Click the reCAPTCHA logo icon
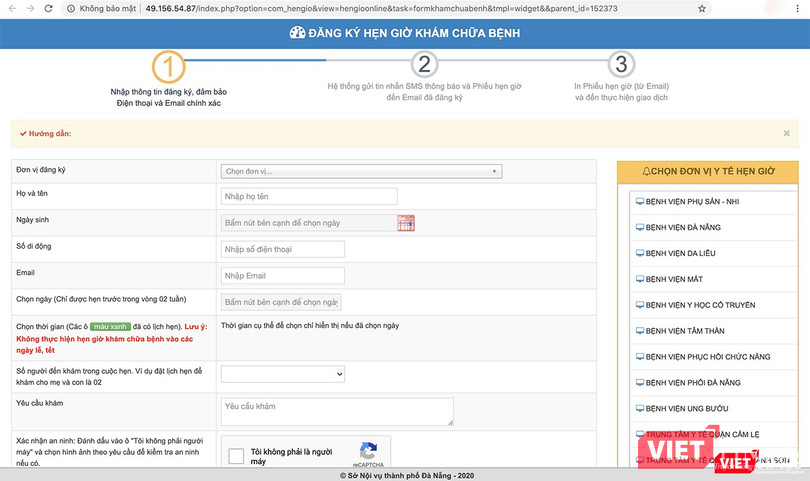 368,452
